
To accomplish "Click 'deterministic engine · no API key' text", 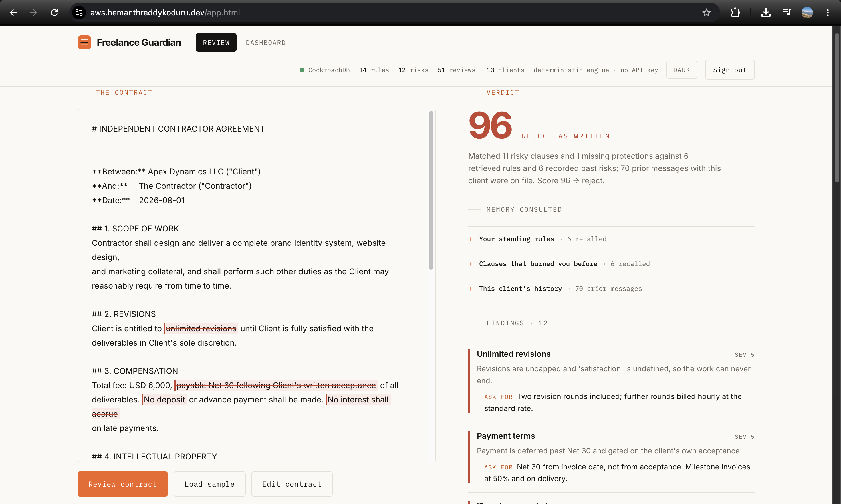I will point(596,70).
